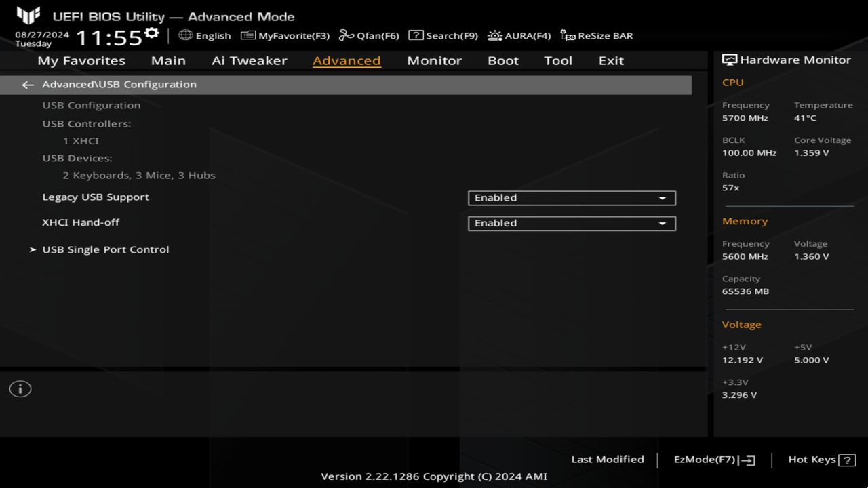The image size is (868, 488).
Task: Click the info icon in help area
Action: [x=20, y=389]
